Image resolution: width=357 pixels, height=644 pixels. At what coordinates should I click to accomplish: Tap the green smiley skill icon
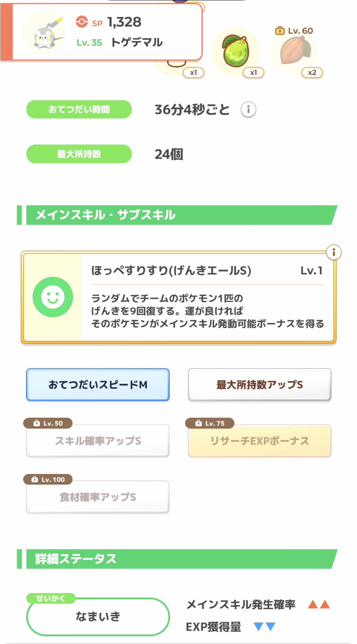(53, 297)
